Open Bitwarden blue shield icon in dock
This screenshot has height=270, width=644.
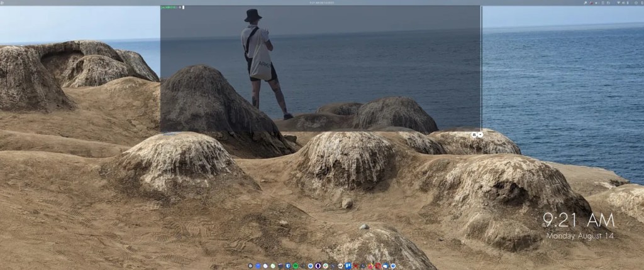pos(287,266)
